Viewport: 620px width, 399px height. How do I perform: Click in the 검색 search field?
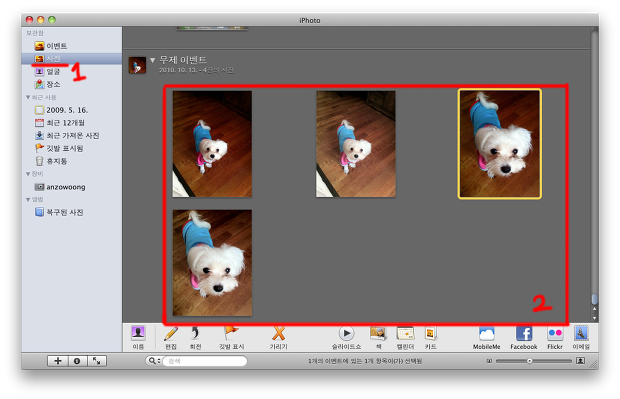tap(204, 361)
